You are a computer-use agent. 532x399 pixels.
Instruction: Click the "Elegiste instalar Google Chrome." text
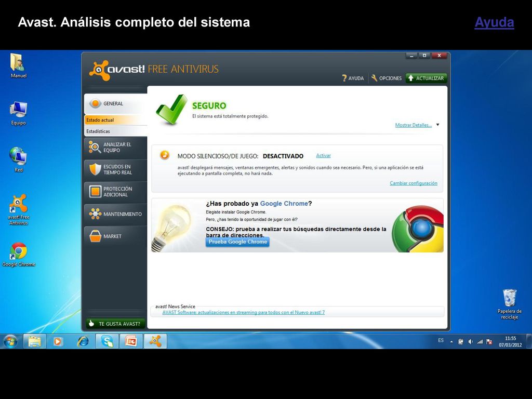pyautogui.click(x=236, y=212)
